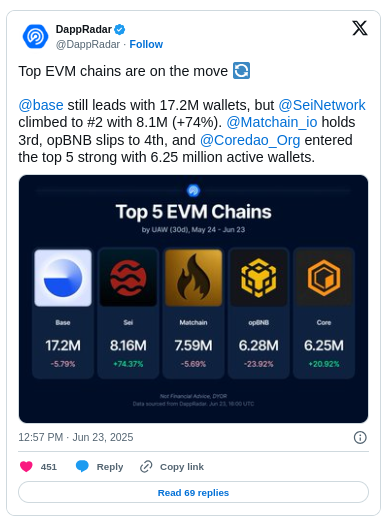Screen dimensions: 392x524
Task: Click the @DappRadar handle text
Action: pos(88,44)
